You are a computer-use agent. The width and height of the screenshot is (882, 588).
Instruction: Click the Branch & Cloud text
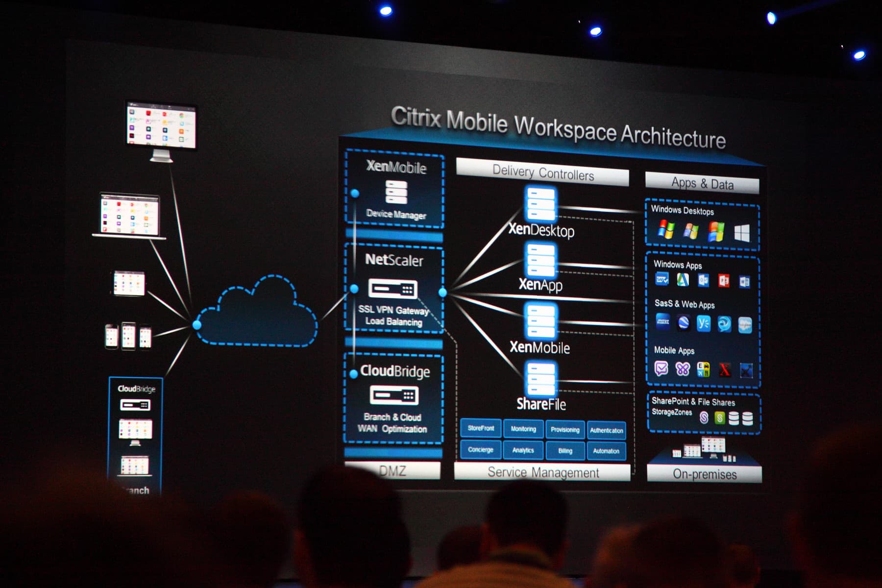coord(392,417)
